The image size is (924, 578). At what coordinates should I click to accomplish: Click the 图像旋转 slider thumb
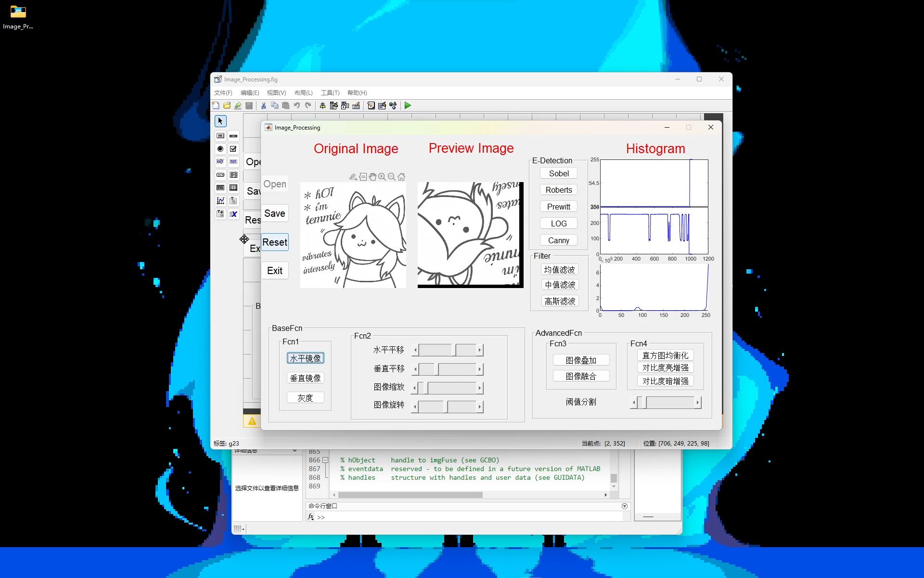point(446,407)
